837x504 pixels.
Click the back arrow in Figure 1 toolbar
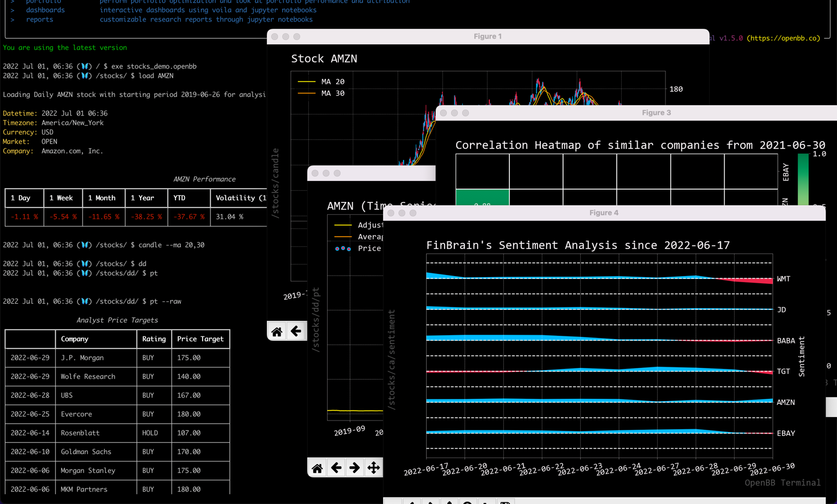[x=296, y=331]
